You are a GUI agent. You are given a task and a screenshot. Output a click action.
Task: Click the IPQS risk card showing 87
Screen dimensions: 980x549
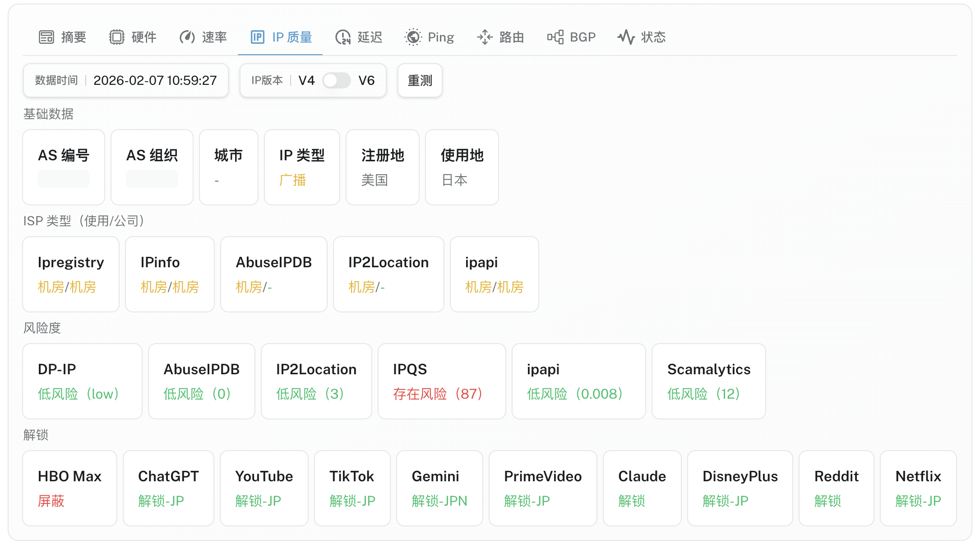point(441,381)
